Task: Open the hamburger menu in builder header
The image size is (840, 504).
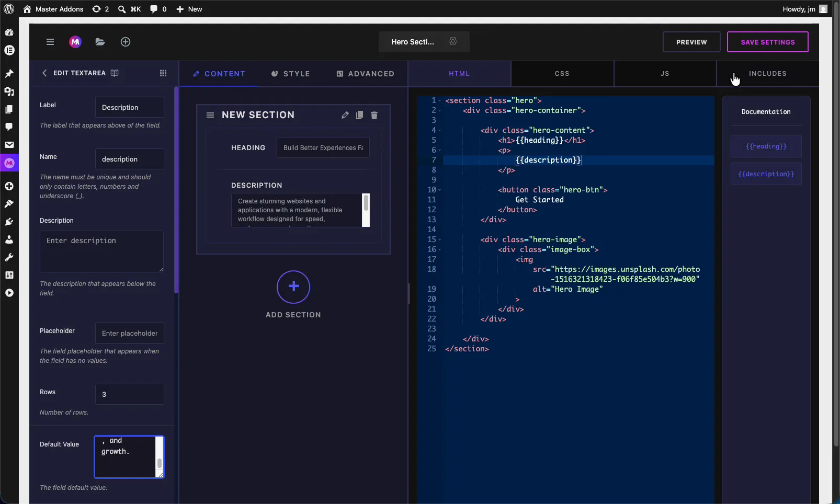Action: [x=50, y=42]
